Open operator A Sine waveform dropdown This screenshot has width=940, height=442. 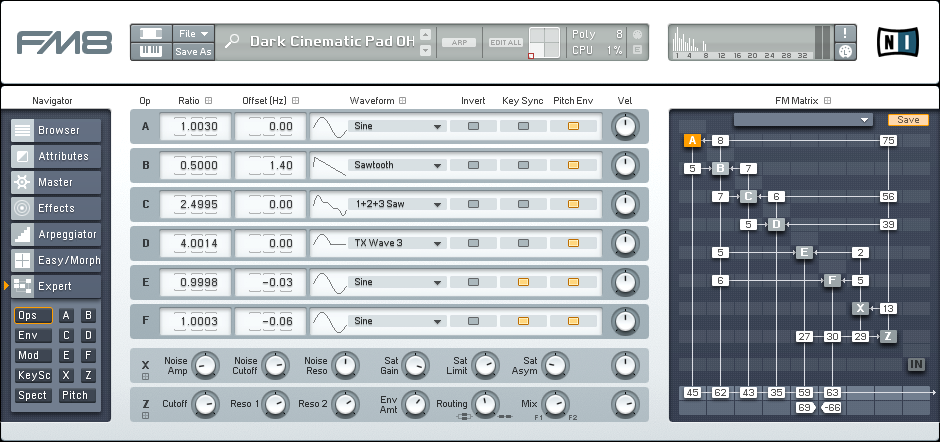pos(397,126)
